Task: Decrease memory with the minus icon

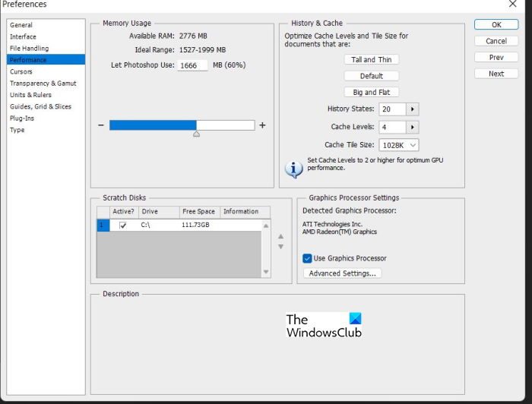Action: tap(101, 125)
